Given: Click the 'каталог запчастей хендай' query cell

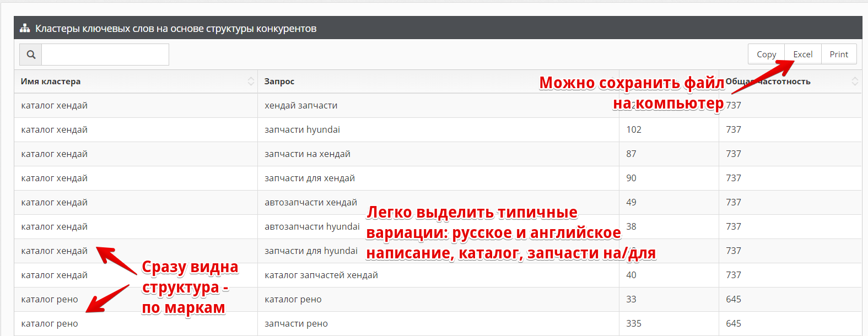Looking at the screenshot, I should pos(321,275).
